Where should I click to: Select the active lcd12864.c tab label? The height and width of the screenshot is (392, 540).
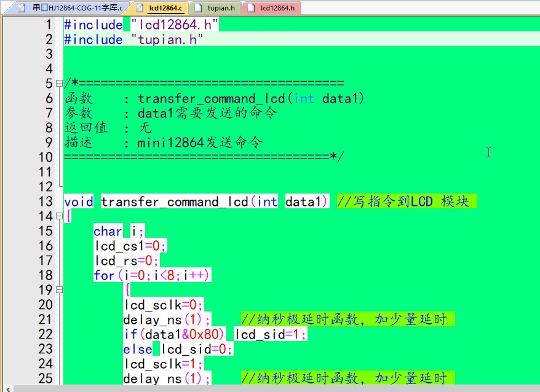click(x=165, y=8)
